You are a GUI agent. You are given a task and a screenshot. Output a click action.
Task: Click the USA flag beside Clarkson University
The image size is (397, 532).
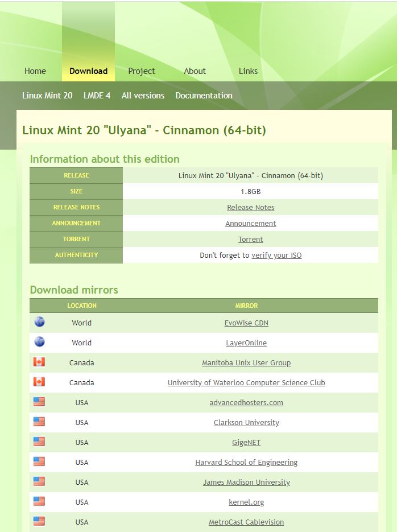tap(39, 422)
